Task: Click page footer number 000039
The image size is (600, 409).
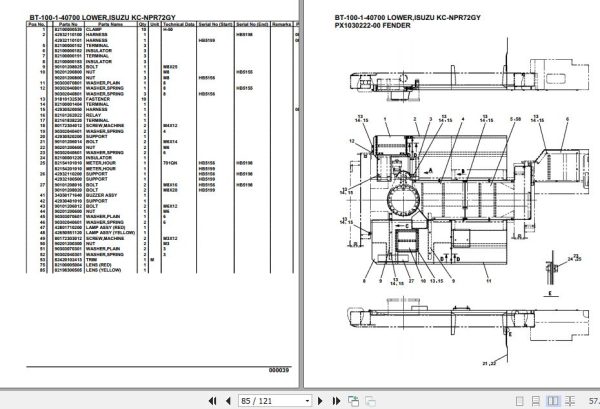Action: click(279, 370)
